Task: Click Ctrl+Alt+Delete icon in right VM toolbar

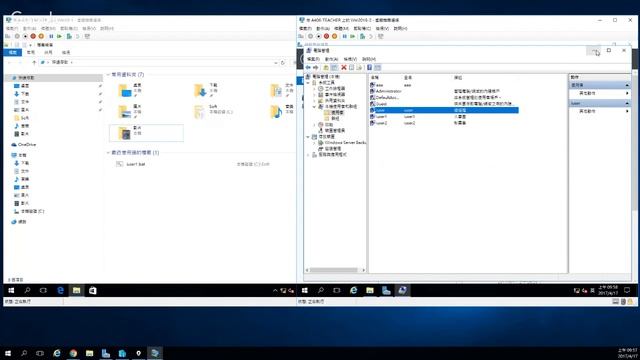Action: click(301, 36)
